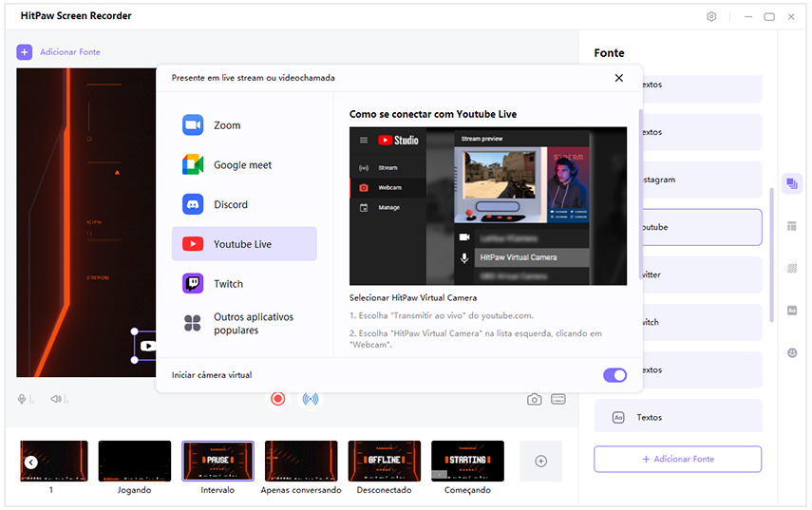Click the microphone icon below preview
The height and width of the screenshot is (510, 812).
(x=22, y=399)
